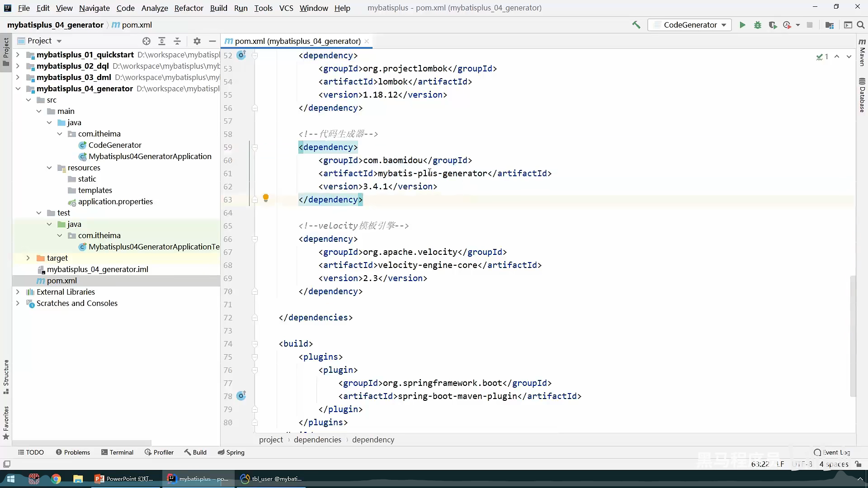Expand the target folder

click(28, 258)
